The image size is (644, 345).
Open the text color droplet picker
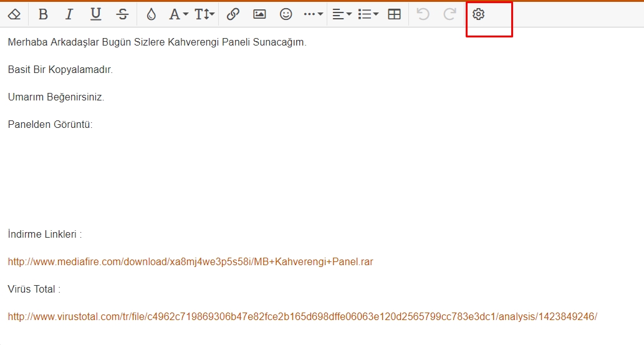pos(151,14)
